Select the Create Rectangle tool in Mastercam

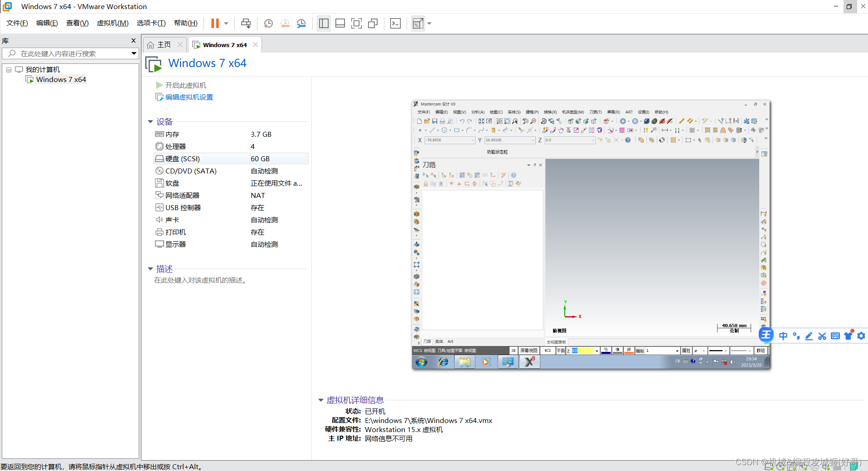tap(456, 130)
